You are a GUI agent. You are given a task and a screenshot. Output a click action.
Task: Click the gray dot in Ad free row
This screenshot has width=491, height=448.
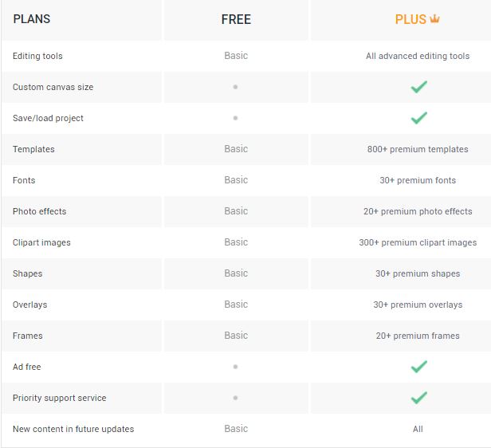tap(235, 367)
